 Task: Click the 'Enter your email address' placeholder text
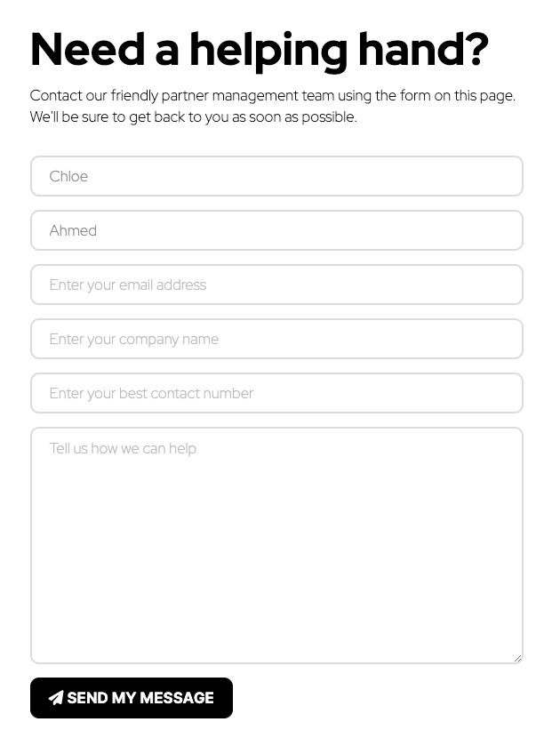127,285
